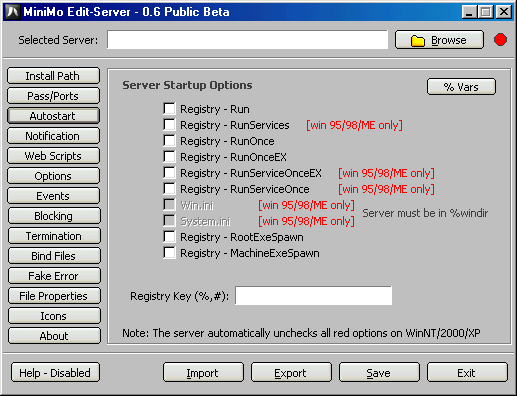
Task: Open the Blocking section
Action: (x=54, y=216)
